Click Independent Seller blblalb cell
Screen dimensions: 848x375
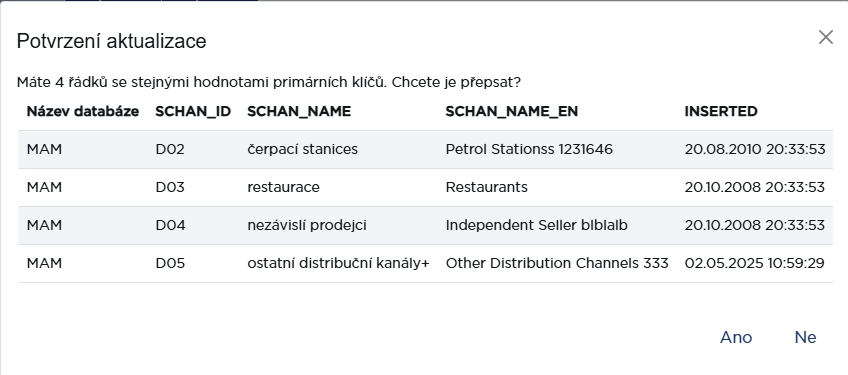tap(536, 225)
